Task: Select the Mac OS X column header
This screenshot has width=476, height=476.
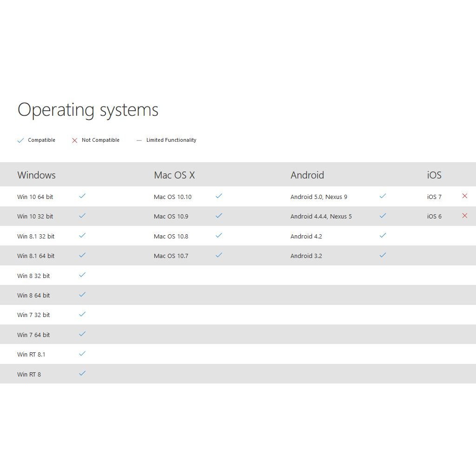Action: point(174,175)
